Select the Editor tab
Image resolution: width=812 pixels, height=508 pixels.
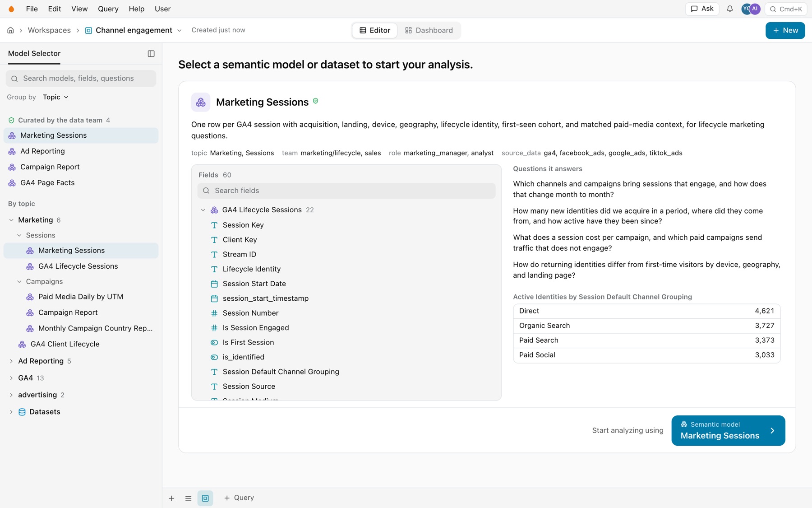point(375,30)
